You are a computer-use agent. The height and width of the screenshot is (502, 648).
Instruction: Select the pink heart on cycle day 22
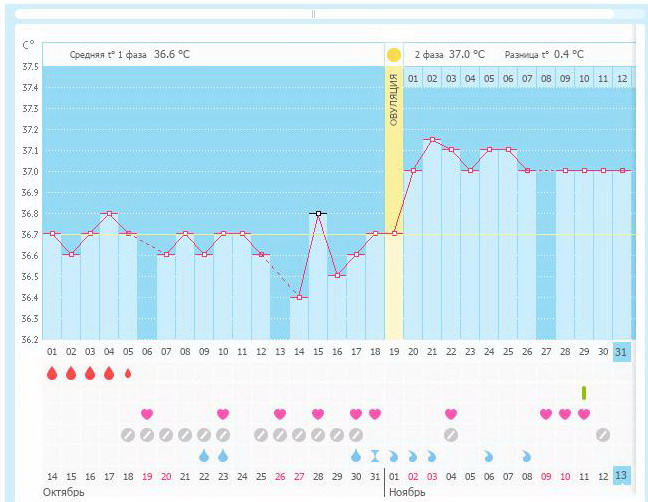451,414
